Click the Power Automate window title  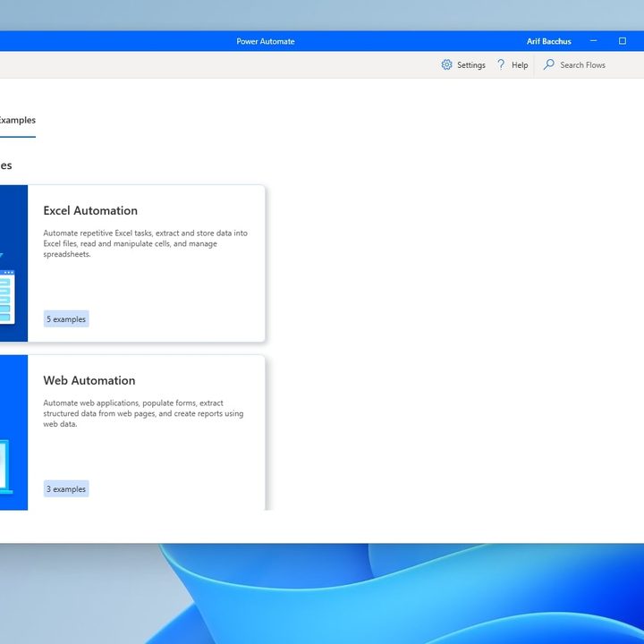(x=266, y=41)
